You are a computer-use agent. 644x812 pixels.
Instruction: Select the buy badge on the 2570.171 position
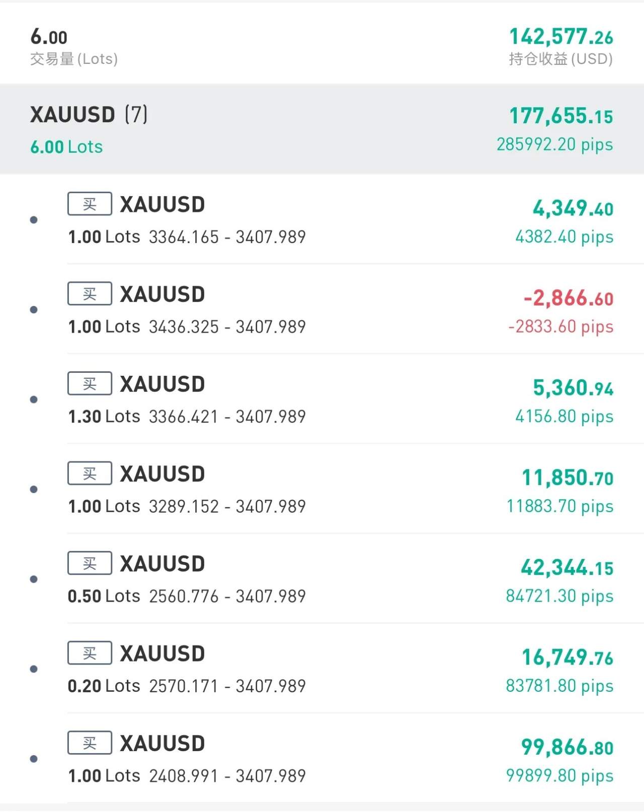point(90,653)
